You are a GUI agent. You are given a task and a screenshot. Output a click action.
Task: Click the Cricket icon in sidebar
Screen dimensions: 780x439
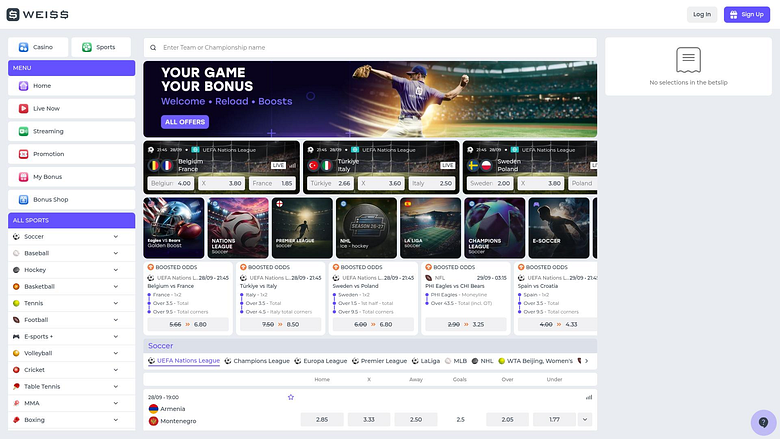16,370
